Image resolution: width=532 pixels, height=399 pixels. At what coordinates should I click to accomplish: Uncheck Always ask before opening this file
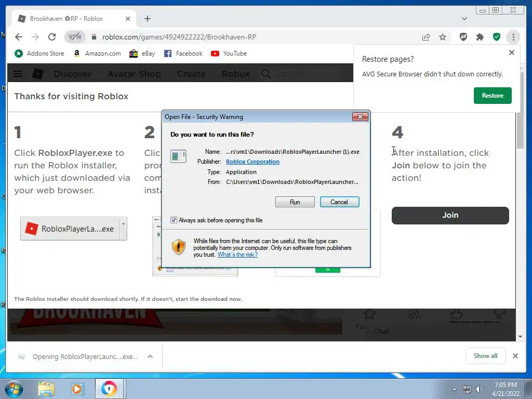(174, 220)
